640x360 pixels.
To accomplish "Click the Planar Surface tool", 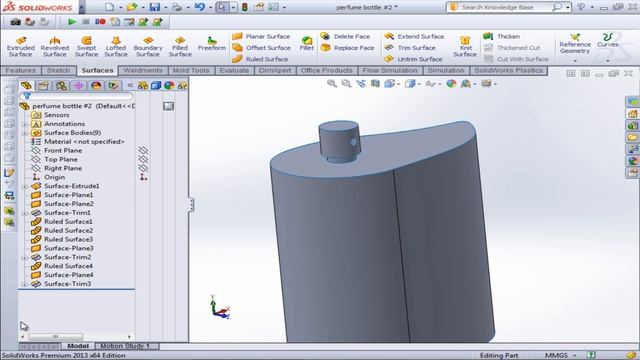I will point(261,36).
